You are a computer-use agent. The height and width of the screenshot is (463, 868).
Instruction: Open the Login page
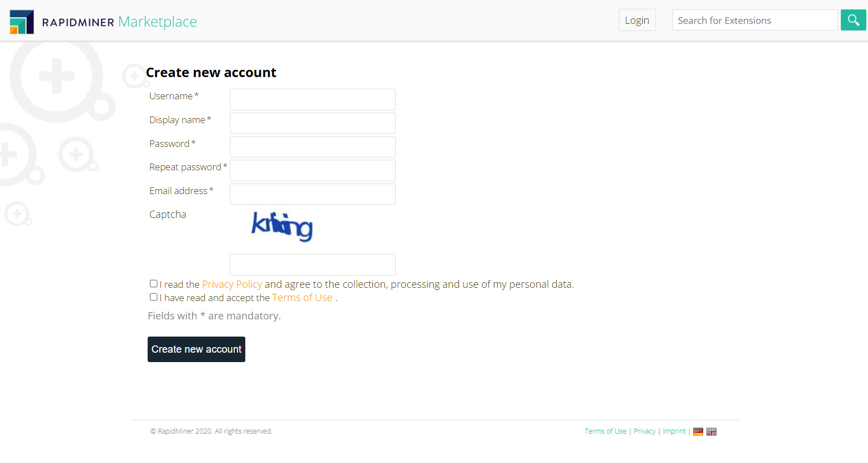637,19
